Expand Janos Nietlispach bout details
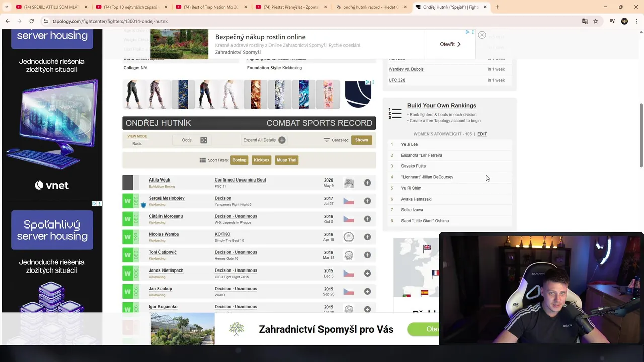 pyautogui.click(x=367, y=273)
